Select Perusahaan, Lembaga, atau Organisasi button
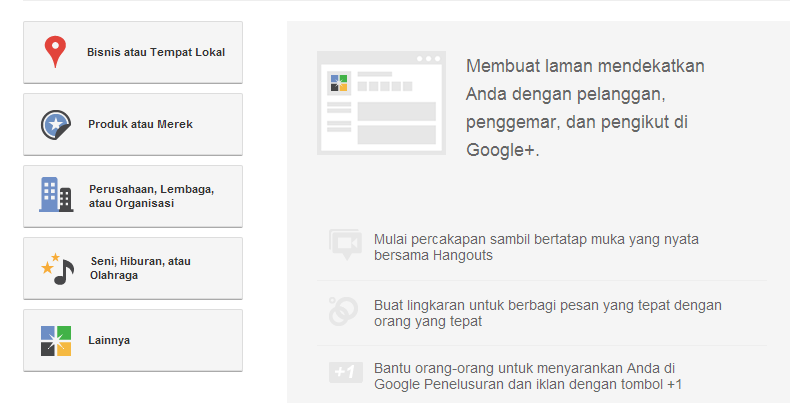This screenshot has width=790, height=403. 133,196
